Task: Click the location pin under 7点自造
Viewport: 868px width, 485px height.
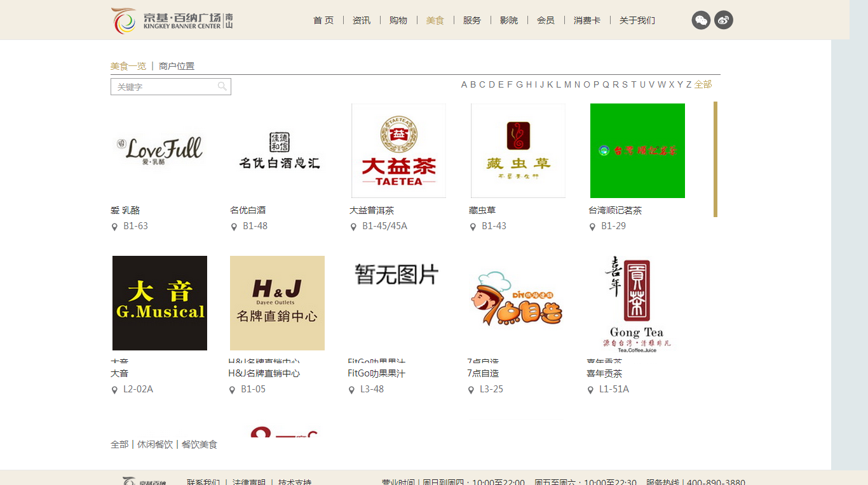Action: pos(471,390)
